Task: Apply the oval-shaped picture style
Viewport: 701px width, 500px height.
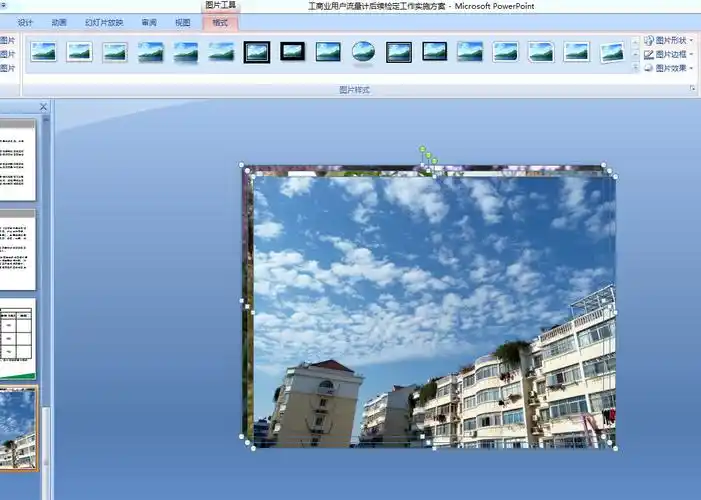Action: click(x=364, y=52)
